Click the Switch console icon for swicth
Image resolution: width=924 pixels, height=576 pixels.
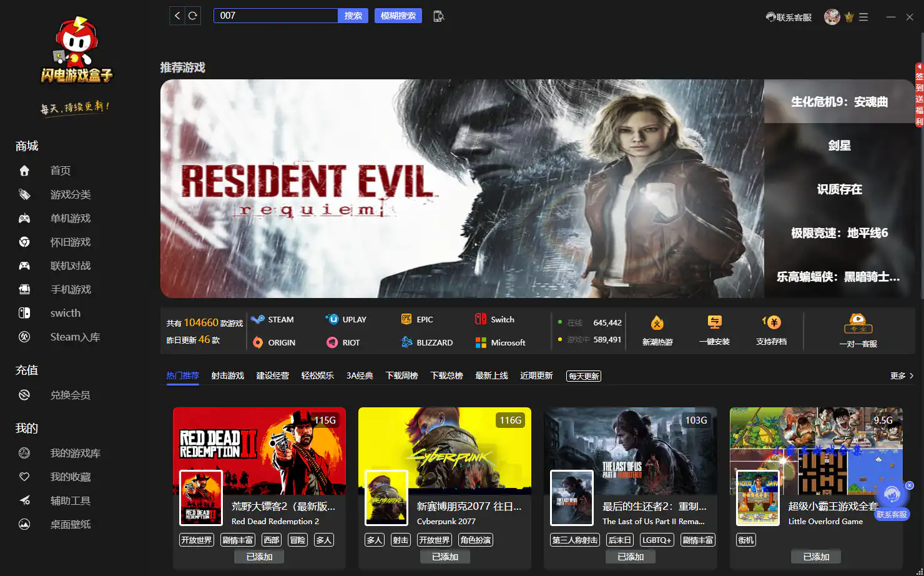[x=24, y=313]
